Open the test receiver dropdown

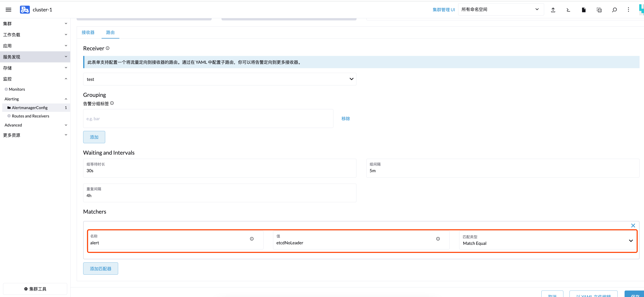pos(220,79)
